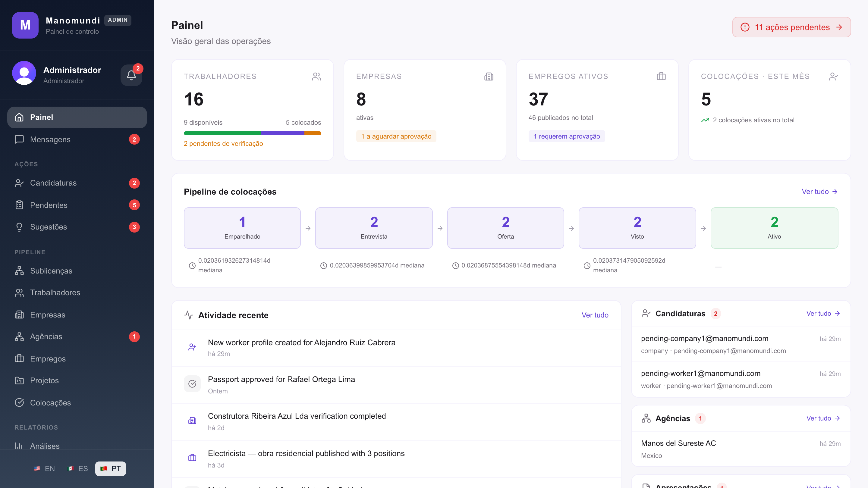Click Ver tudo in Agências panel
868x488 pixels.
click(823, 418)
